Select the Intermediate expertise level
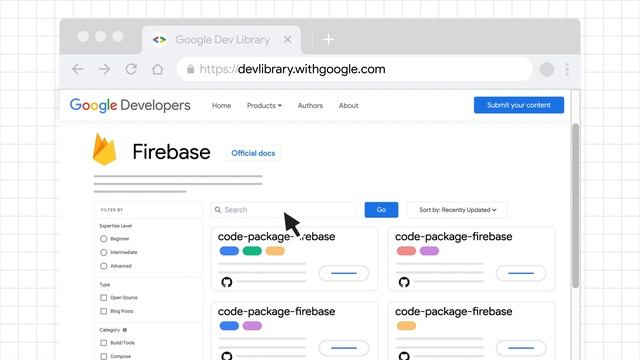Viewport: 640px width, 360px height. point(103,252)
